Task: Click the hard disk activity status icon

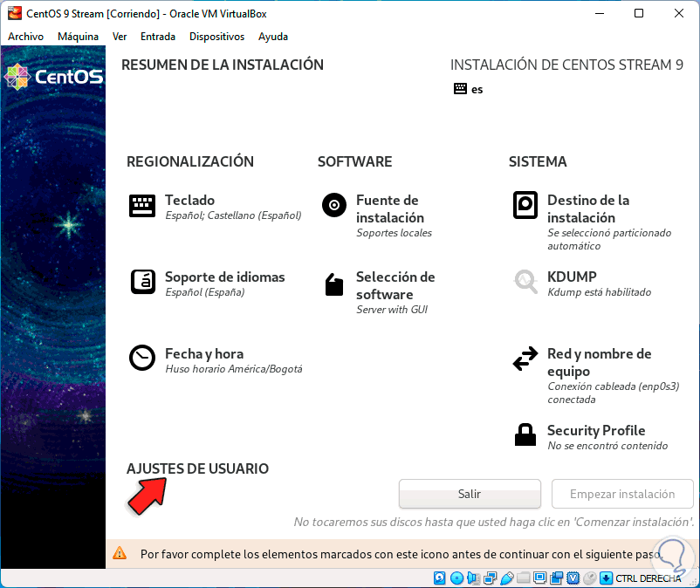Action: (439, 578)
